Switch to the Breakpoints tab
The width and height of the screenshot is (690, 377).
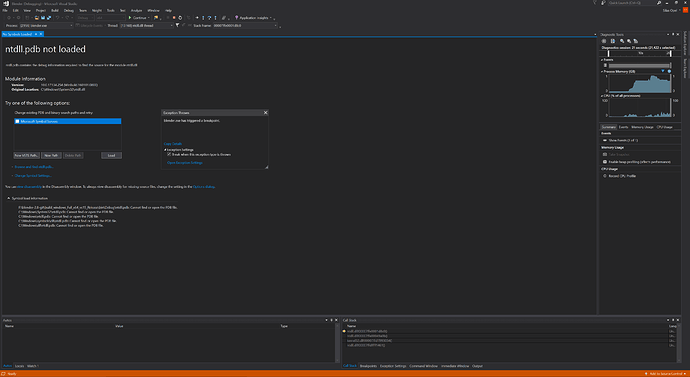click(x=368, y=366)
